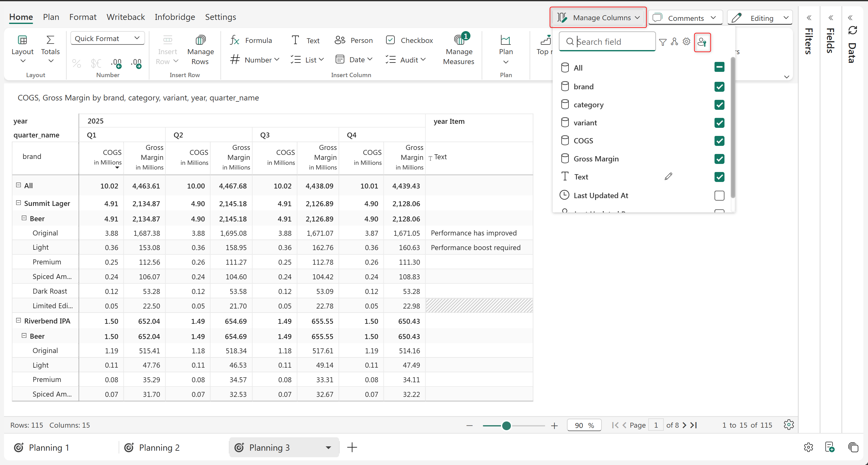Collapse the Summit Lager row
868x465 pixels.
[x=19, y=203]
